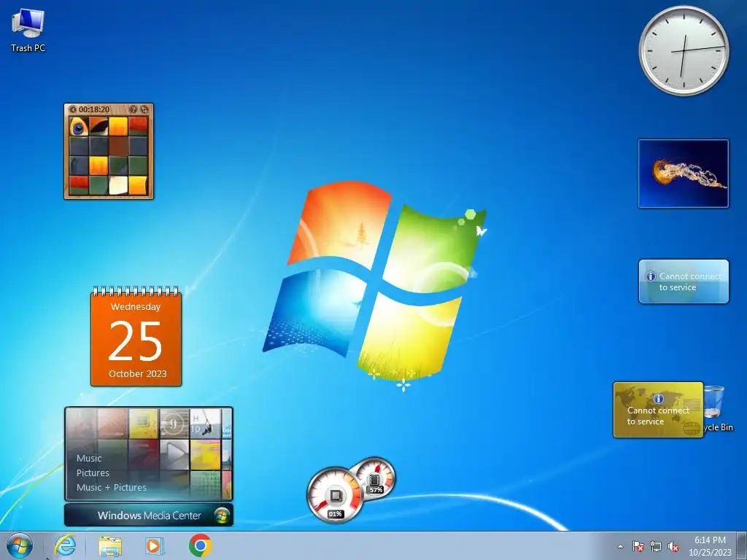747x560 pixels.
Task: Click the puzzle timer reading 00:18:20
Action: click(94, 109)
